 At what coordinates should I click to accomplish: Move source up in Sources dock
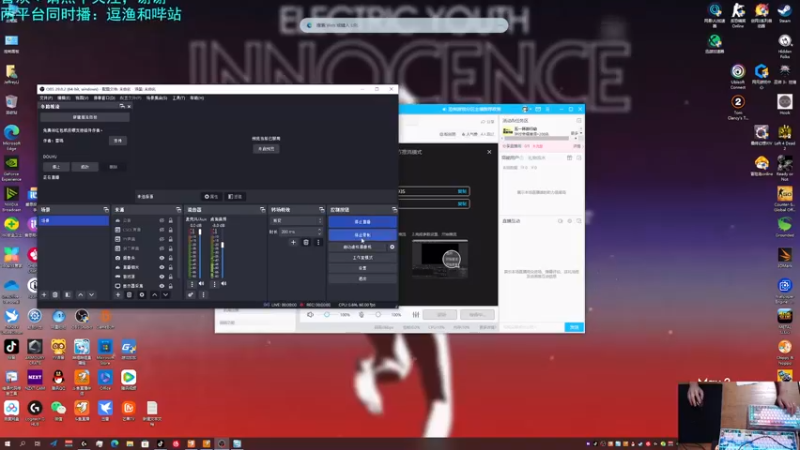154,294
